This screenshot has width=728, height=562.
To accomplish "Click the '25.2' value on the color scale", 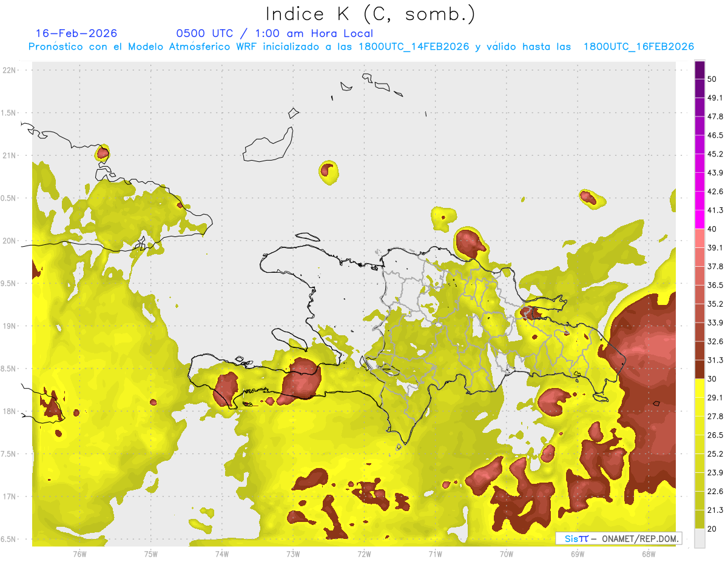I will coord(715,454).
